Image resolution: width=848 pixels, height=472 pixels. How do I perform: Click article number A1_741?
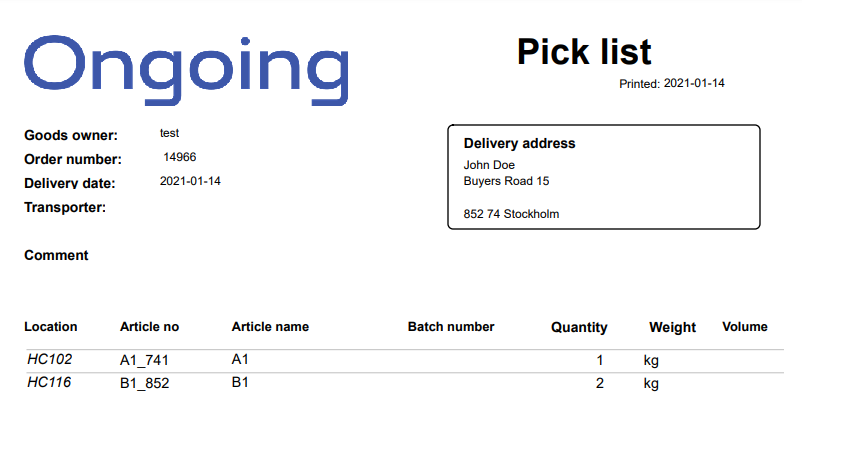144,360
